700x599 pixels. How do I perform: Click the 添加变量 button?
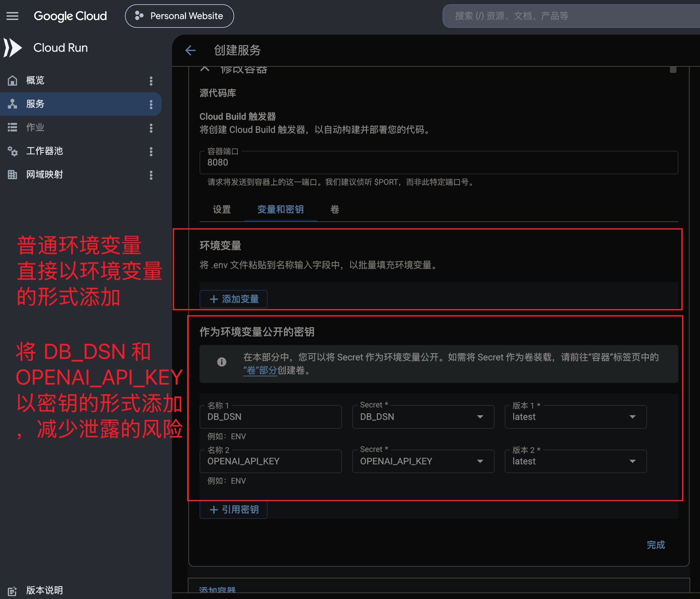(x=234, y=299)
